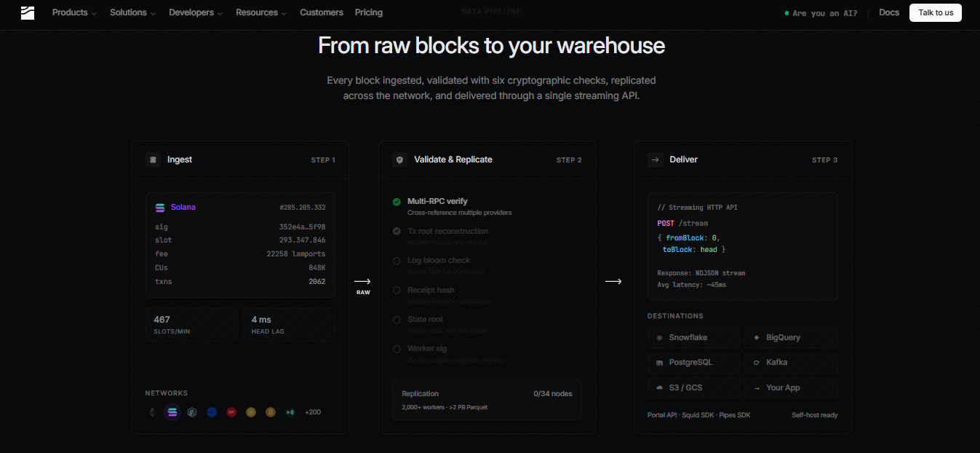Go to the Pricing page
980x453 pixels.
[x=369, y=12]
